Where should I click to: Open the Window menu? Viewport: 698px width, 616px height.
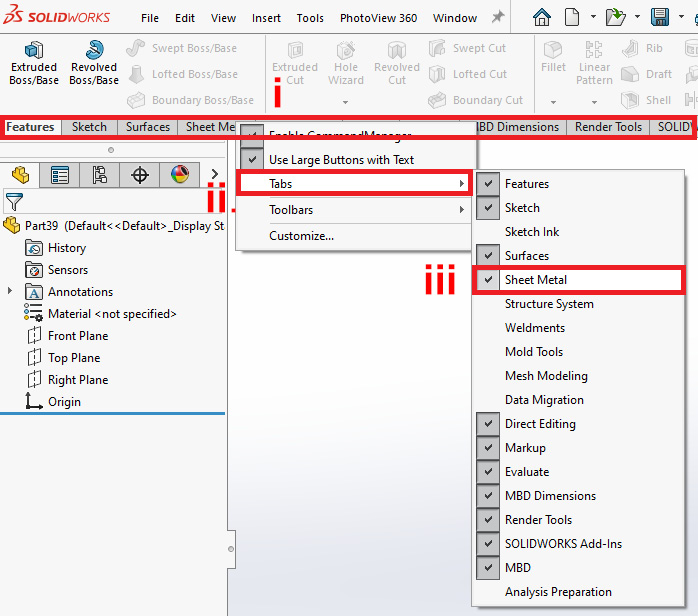tap(455, 18)
